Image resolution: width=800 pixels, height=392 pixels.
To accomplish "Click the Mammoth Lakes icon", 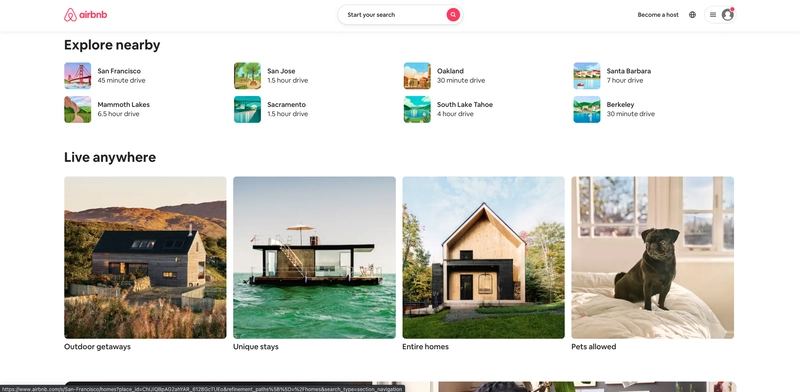I will coord(78,109).
